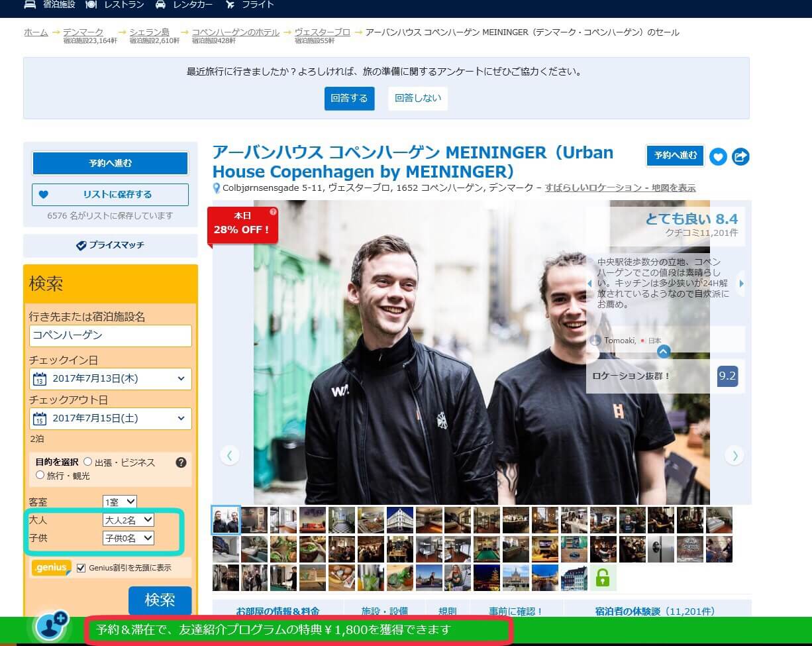Click the ホーム breadcrumb link
Viewport: 812px width, 646px height.
coord(36,32)
